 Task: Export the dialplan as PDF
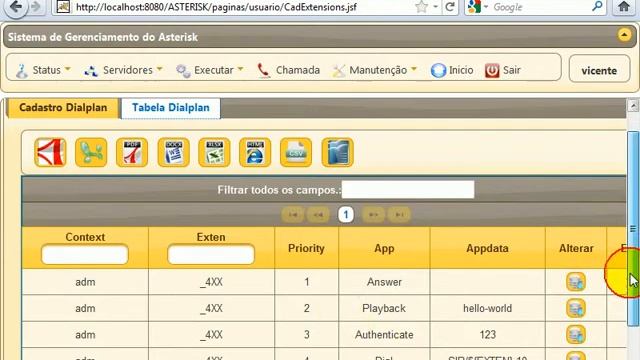132,153
